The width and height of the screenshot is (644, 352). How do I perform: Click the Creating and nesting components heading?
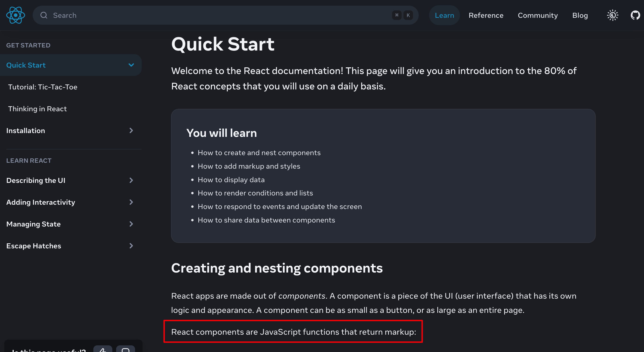click(277, 268)
